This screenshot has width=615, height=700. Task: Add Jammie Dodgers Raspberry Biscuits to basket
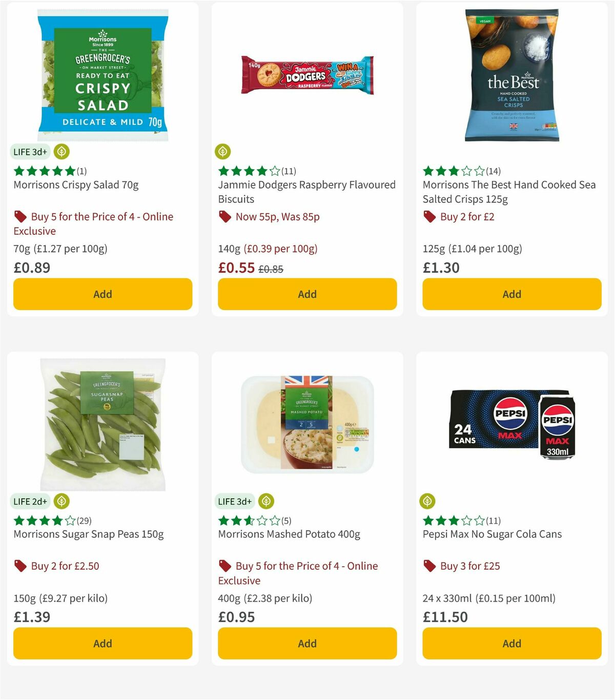point(306,294)
